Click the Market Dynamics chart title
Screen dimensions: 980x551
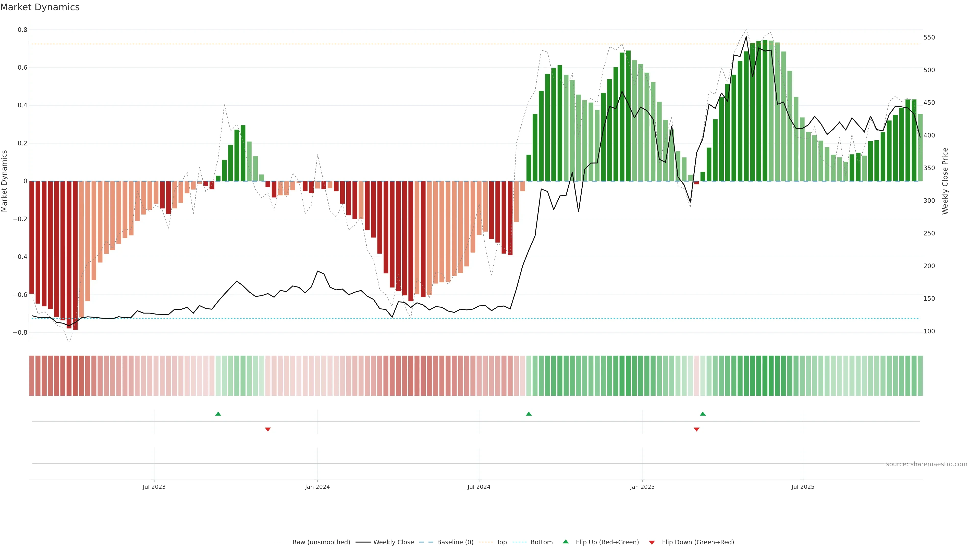40,7
